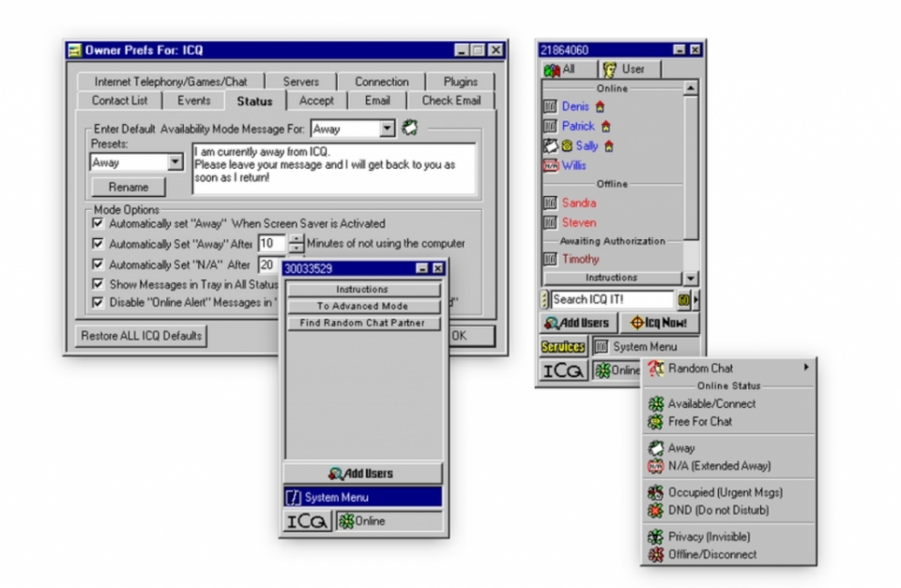The height and width of the screenshot is (588, 901).
Task: Click the Restore ALL ICQ Defaults button
Action: tap(141, 336)
